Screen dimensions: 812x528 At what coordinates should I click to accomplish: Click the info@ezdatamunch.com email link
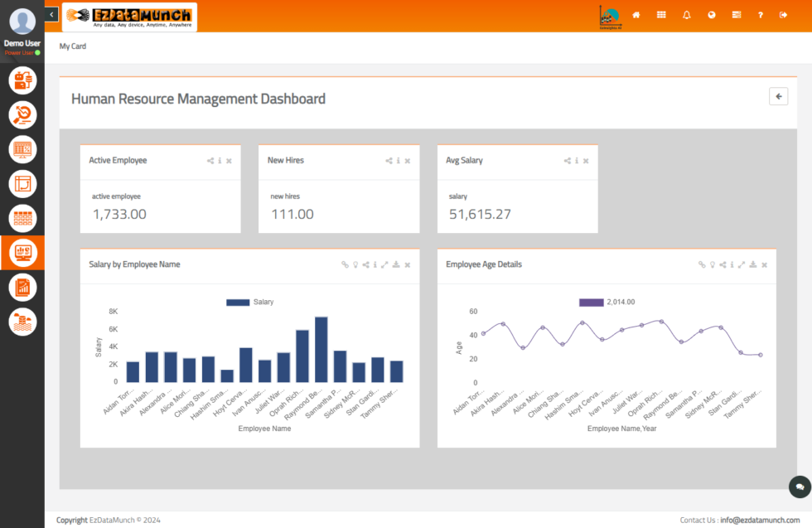pyautogui.click(x=760, y=520)
